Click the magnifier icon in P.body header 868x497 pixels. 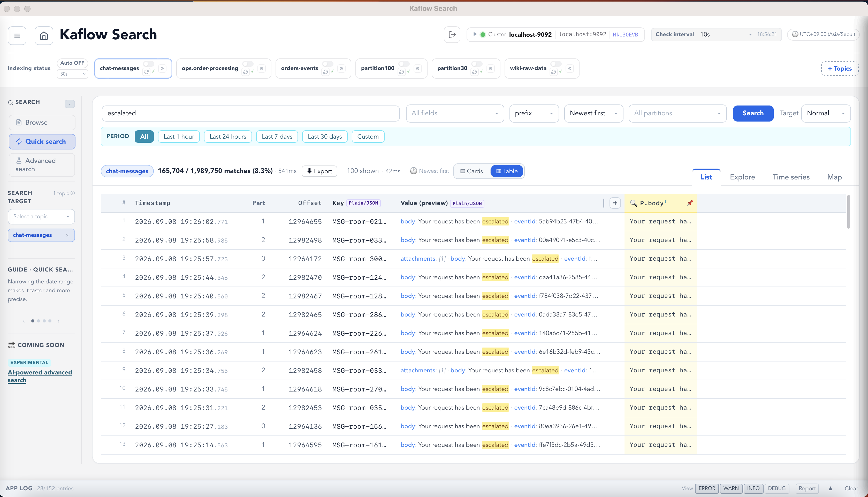point(634,203)
